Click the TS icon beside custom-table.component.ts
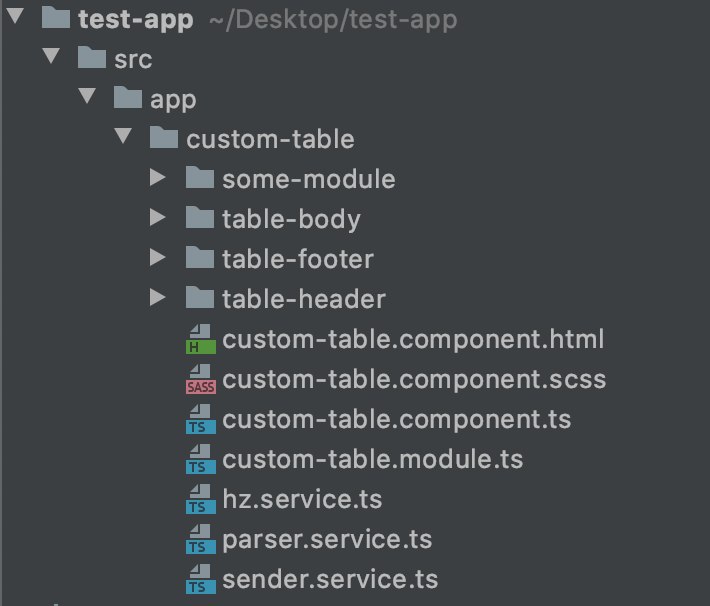 (x=201, y=419)
